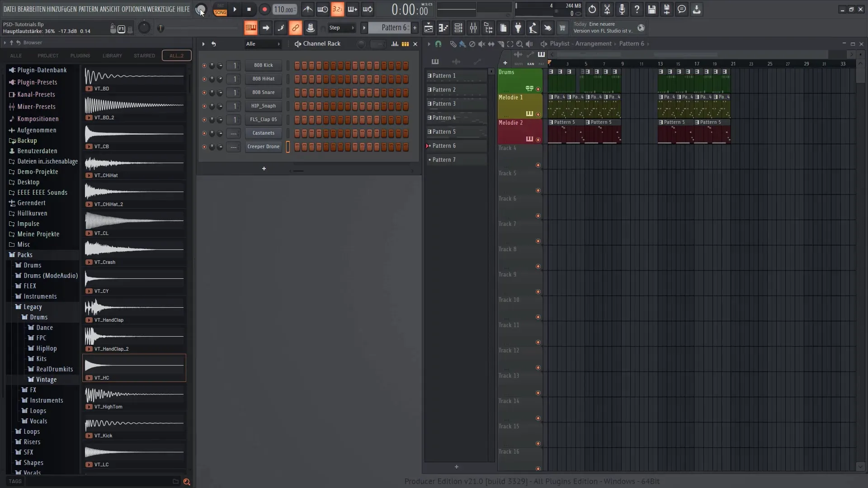Click the browser search magnifier icon
Screen dimensions: 868x488
click(x=186, y=482)
